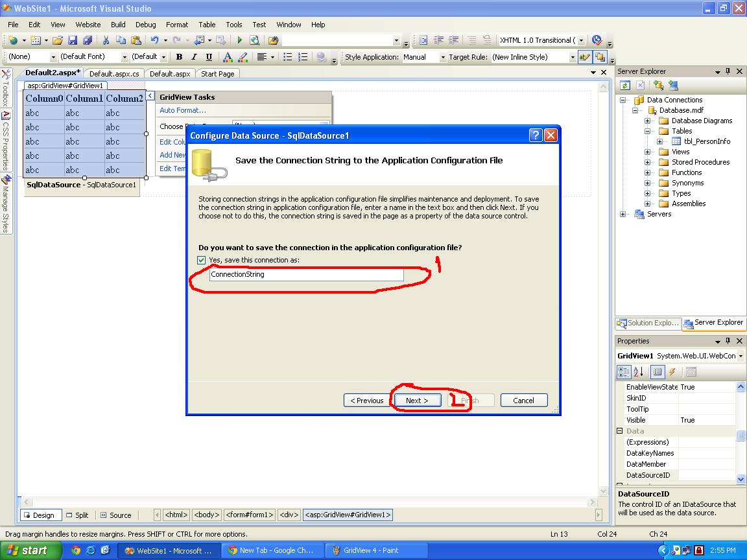The width and height of the screenshot is (747, 560).
Task: Select the Views folder in Server Explorer
Action: coord(680,152)
